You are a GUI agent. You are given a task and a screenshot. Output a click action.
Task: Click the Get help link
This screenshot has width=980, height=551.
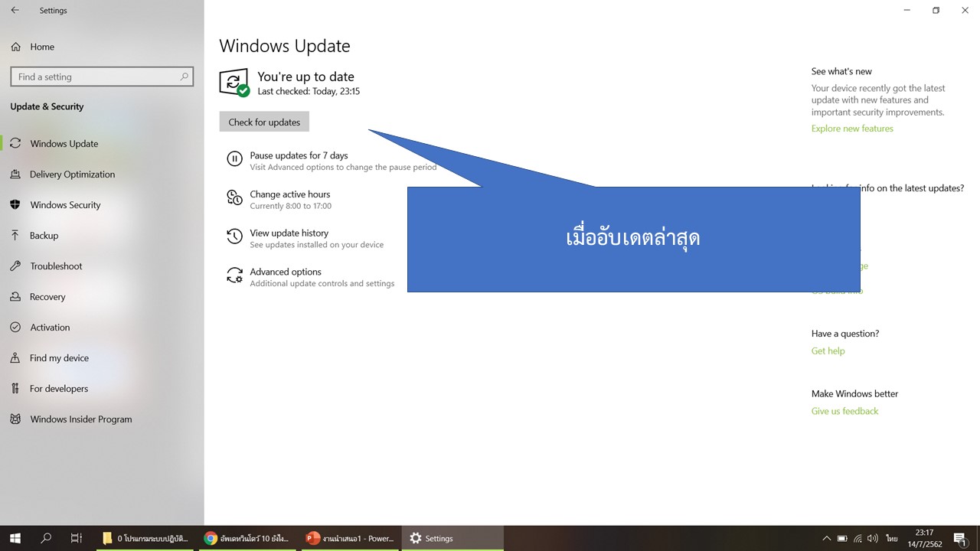828,350
